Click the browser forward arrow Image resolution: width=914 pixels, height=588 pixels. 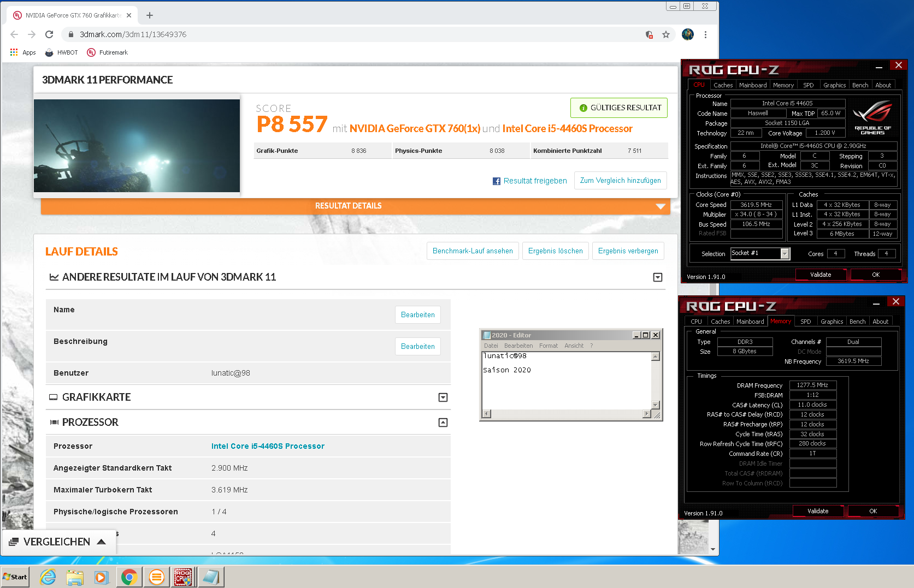(32, 34)
